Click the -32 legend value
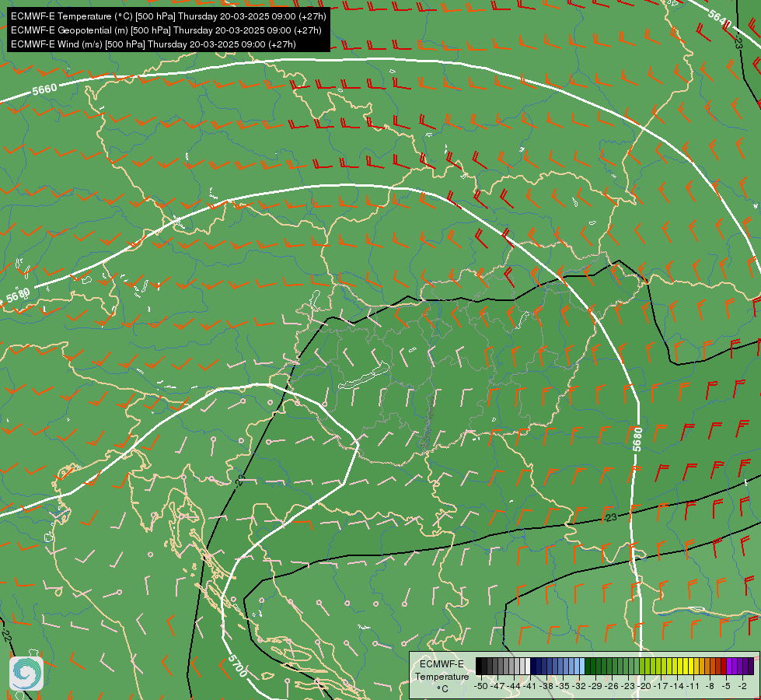The image size is (761, 700). click(579, 686)
